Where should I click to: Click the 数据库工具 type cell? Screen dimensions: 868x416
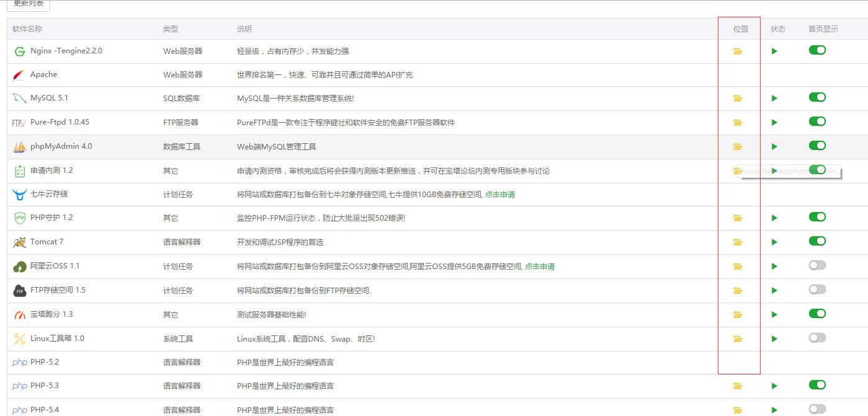pos(182,147)
